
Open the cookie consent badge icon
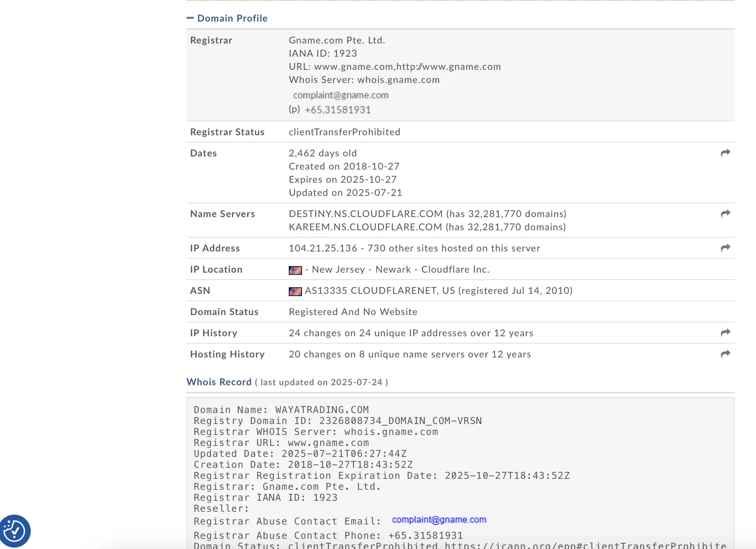coord(15,531)
